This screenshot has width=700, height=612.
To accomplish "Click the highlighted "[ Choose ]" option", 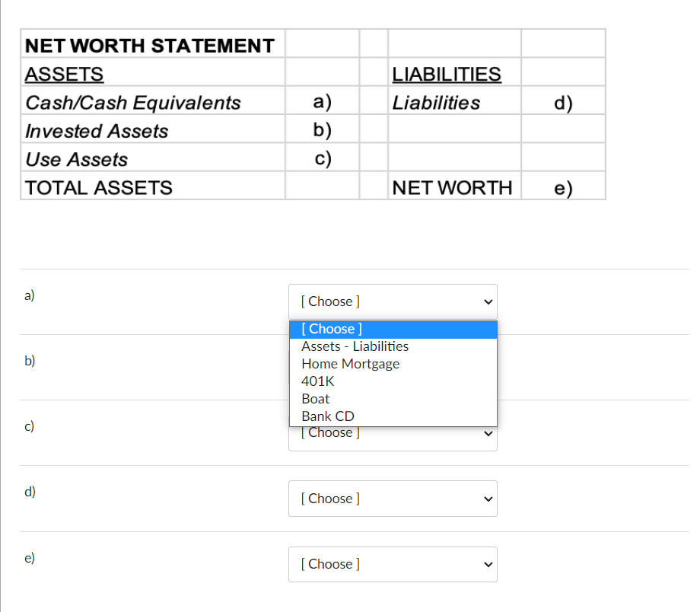I will pyautogui.click(x=330, y=329).
